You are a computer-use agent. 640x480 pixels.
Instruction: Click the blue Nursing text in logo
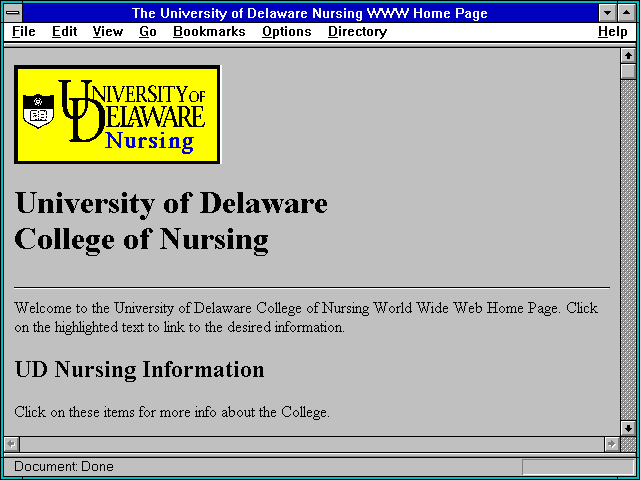[149, 142]
